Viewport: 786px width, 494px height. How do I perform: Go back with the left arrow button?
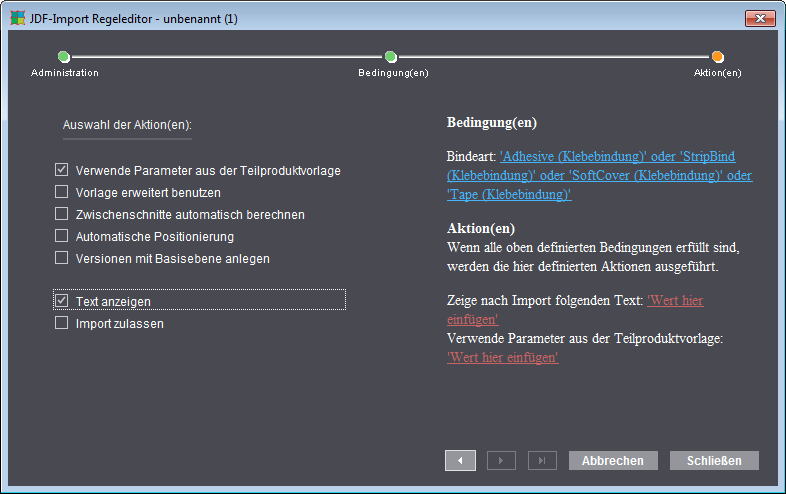[x=460, y=460]
